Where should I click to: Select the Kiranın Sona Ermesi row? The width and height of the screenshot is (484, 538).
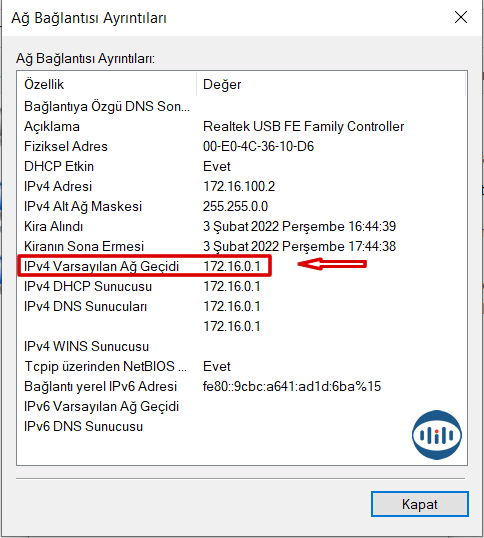click(x=242, y=246)
